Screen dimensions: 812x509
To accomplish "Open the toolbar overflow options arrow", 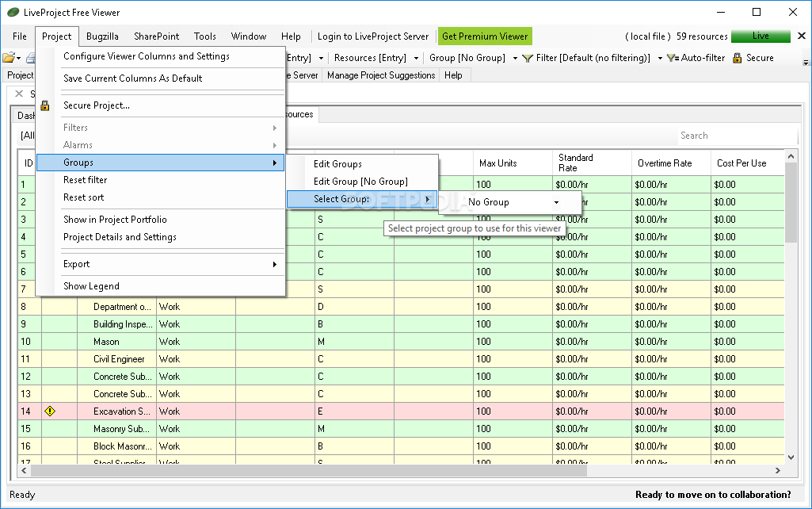I will (x=806, y=62).
